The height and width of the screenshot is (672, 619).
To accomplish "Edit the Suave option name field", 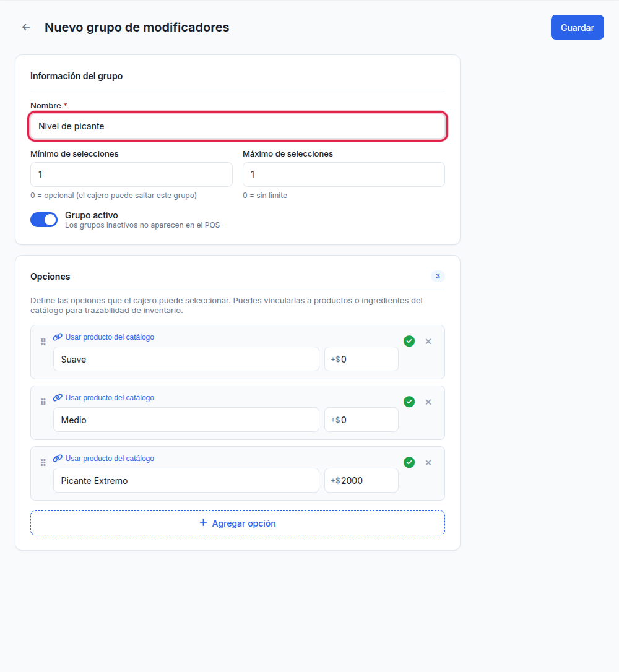I will pos(186,359).
